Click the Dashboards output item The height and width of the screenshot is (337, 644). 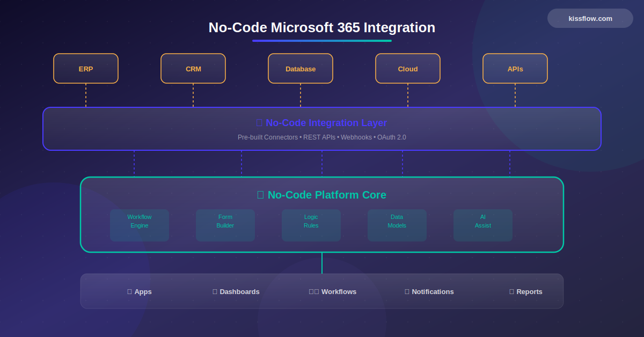[x=236, y=292]
